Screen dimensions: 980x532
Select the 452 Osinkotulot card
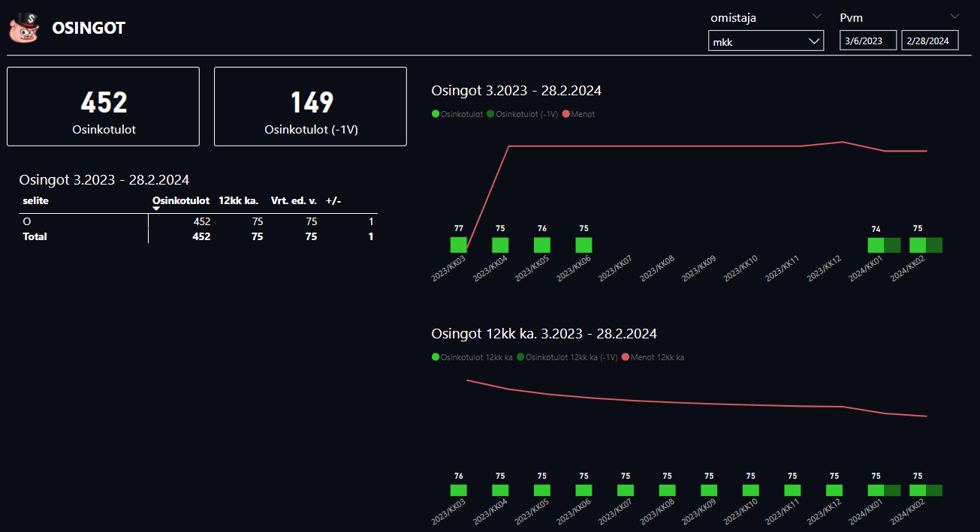click(103, 107)
